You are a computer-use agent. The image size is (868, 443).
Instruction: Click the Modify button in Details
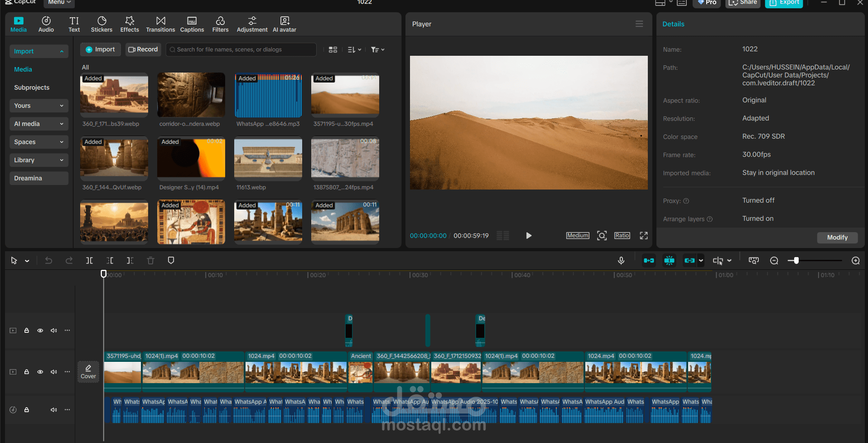click(x=837, y=238)
